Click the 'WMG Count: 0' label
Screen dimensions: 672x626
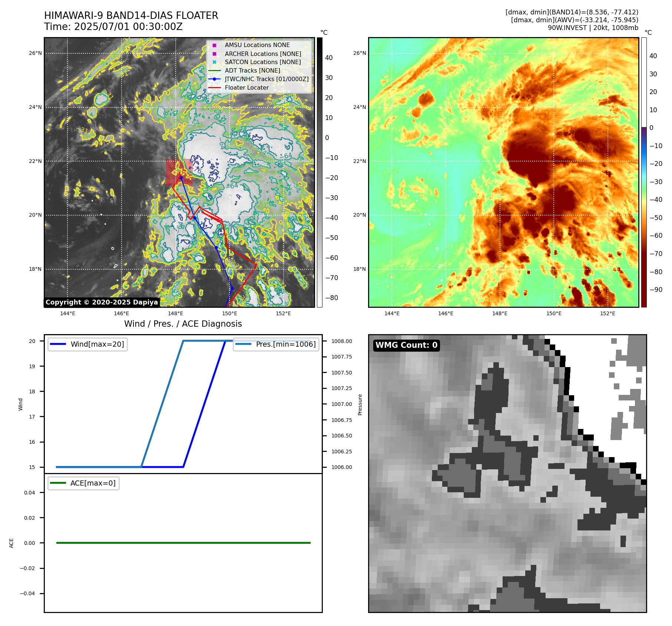pyautogui.click(x=406, y=345)
